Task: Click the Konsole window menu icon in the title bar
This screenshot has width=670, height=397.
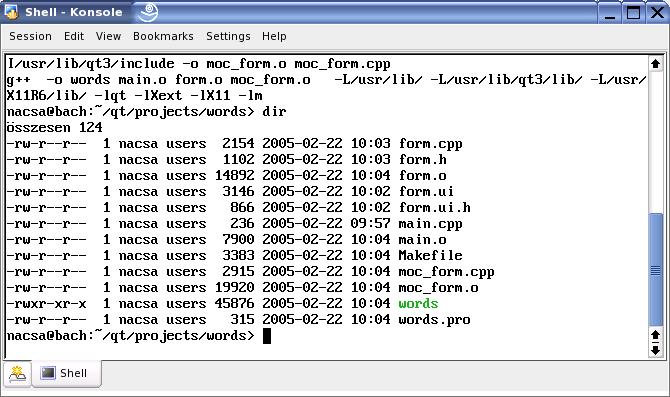Action: [11, 12]
